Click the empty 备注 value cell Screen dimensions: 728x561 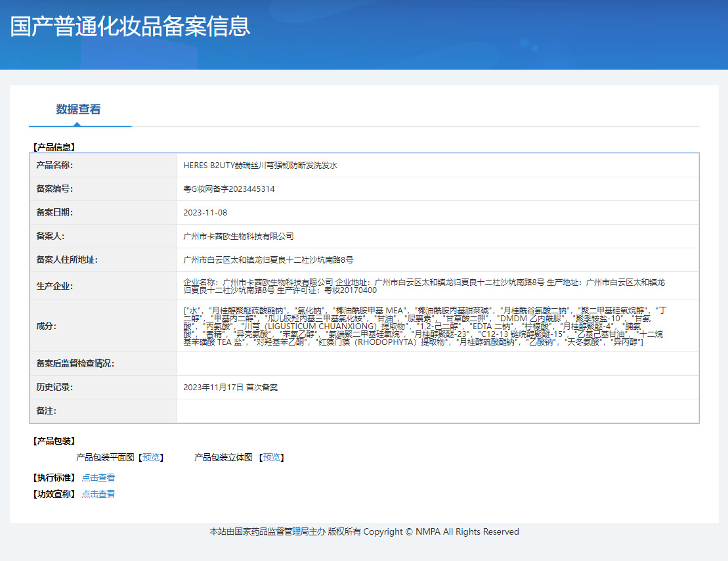pyautogui.click(x=437, y=411)
